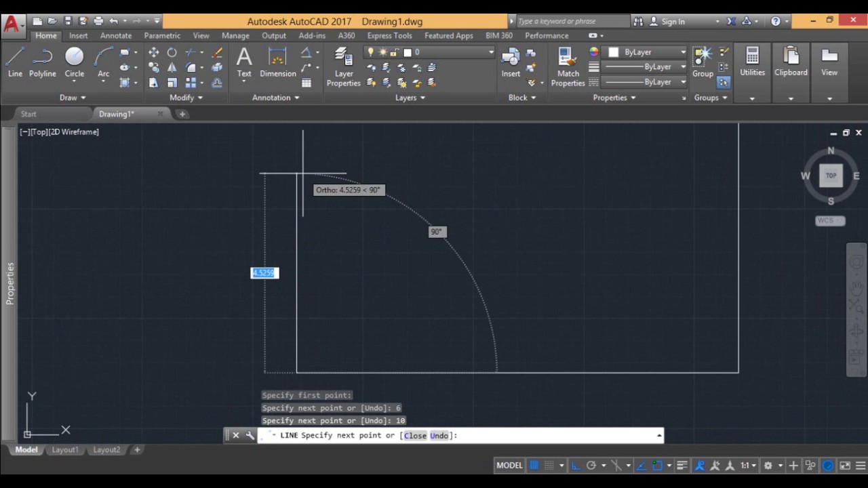
Task: Expand the Modify panel
Action: tap(186, 98)
